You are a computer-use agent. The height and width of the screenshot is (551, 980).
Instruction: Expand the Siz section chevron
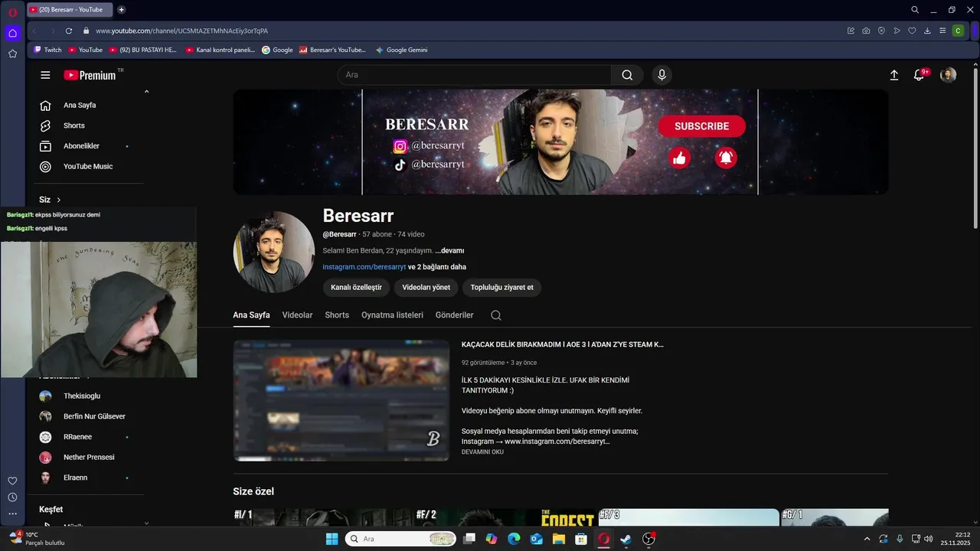pyautogui.click(x=58, y=200)
